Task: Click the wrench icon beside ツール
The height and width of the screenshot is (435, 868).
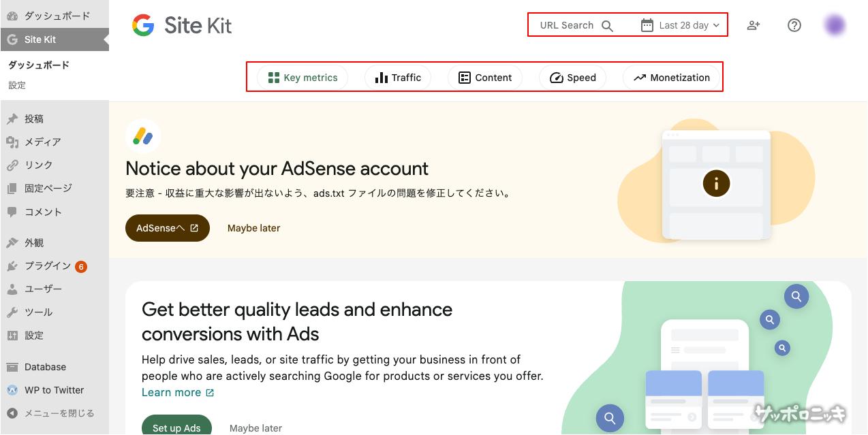Action: [x=12, y=312]
